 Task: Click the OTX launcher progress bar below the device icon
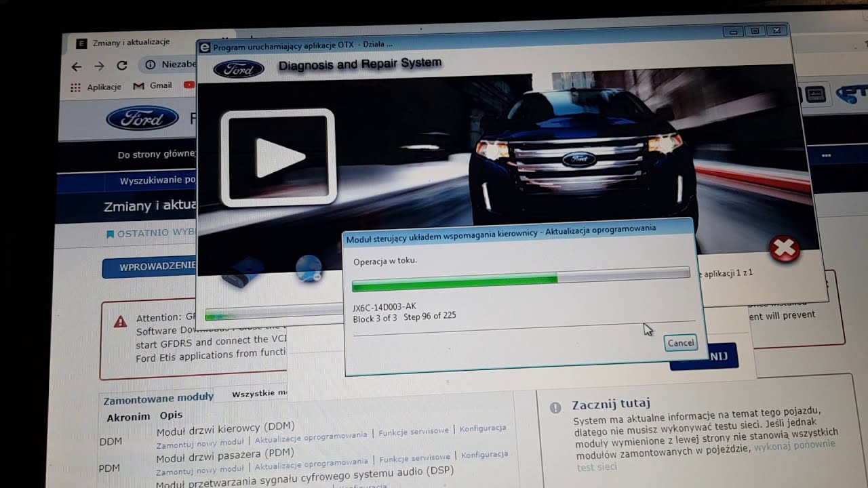tap(273, 312)
